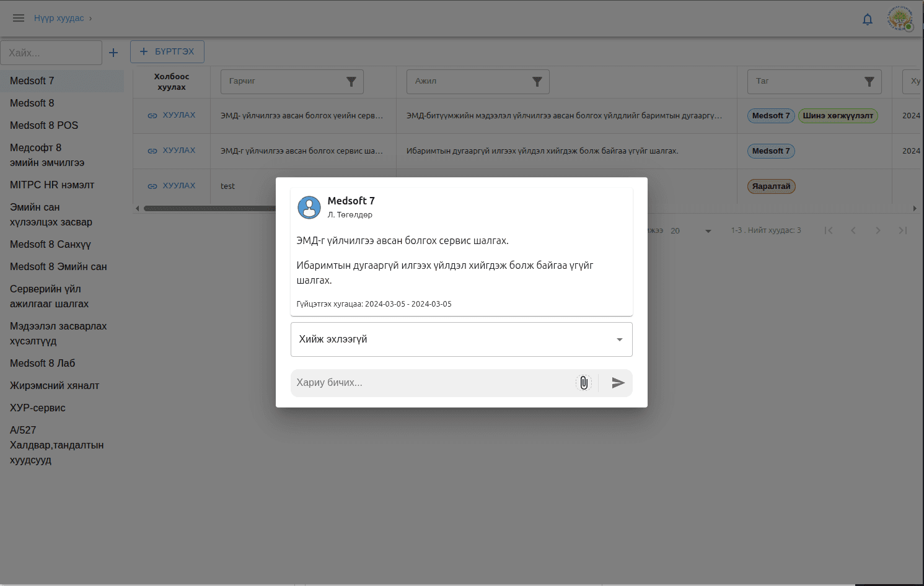The height and width of the screenshot is (586, 924).
Task: Click the Хариу бичих reply field
Action: click(431, 383)
